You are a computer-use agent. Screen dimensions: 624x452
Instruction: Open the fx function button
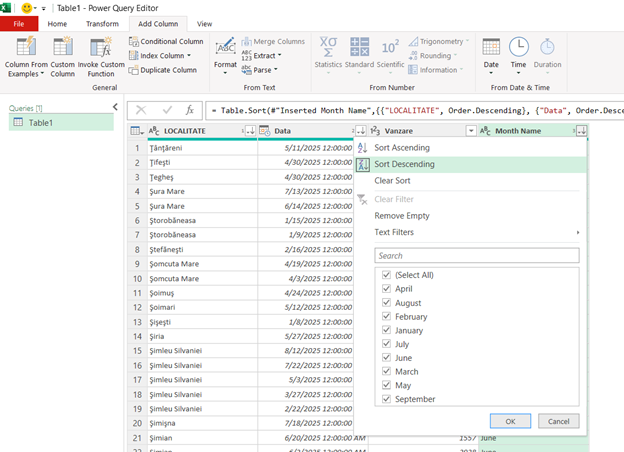coord(190,110)
